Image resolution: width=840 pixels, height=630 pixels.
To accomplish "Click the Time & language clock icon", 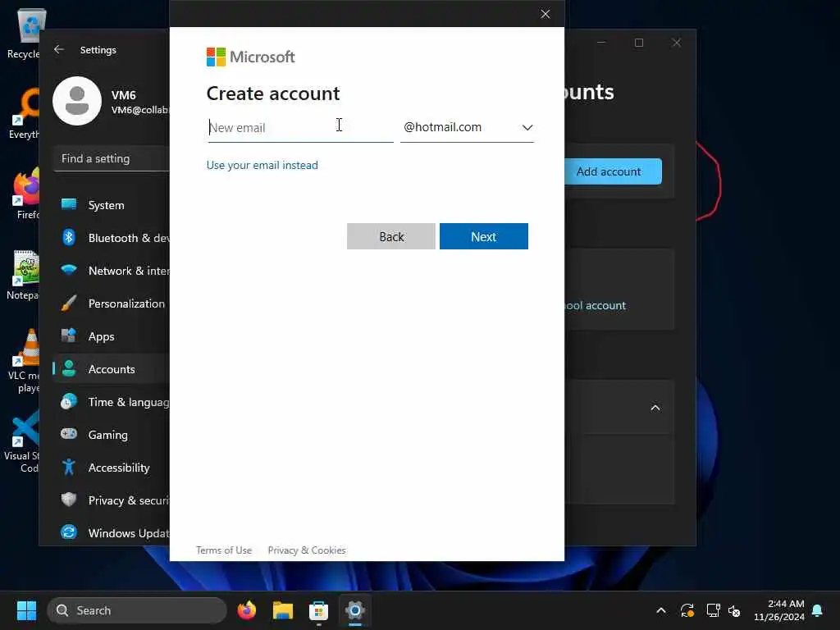I will click(x=69, y=401).
